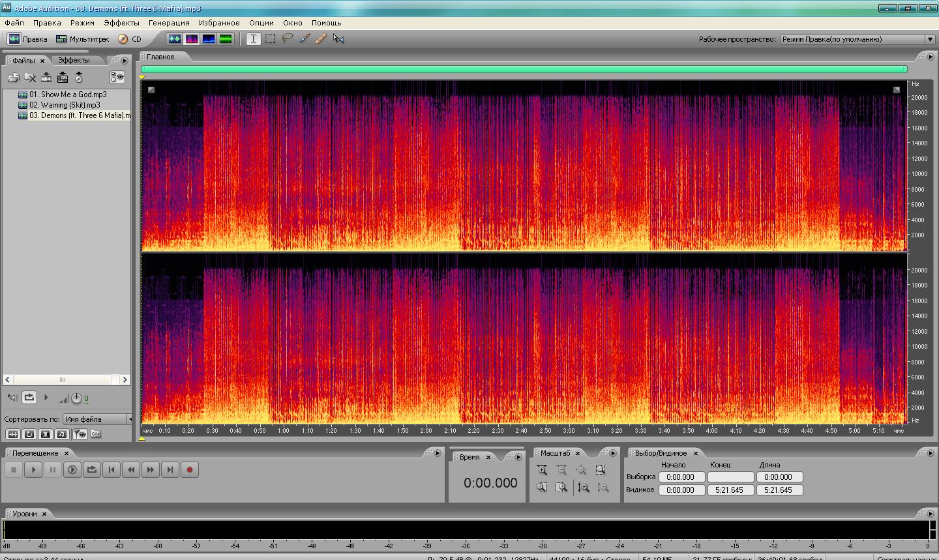Switch to CD view
The height and width of the screenshot is (560, 939).
(130, 39)
